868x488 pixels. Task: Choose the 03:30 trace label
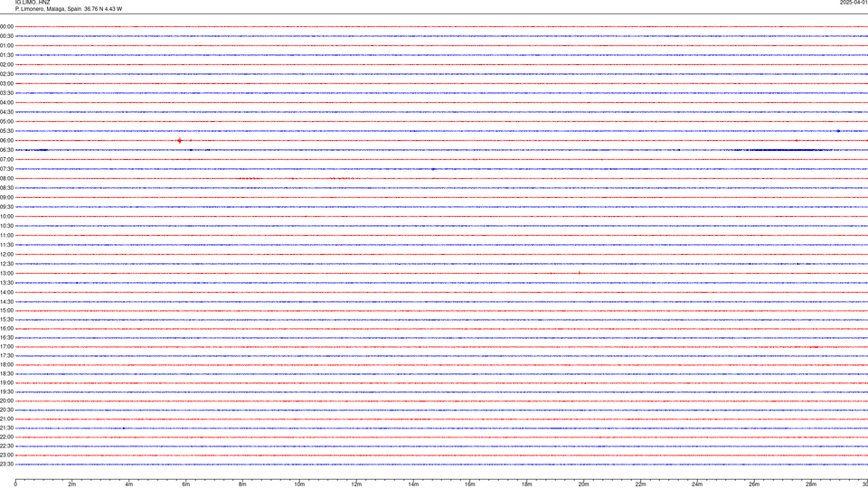[6, 93]
